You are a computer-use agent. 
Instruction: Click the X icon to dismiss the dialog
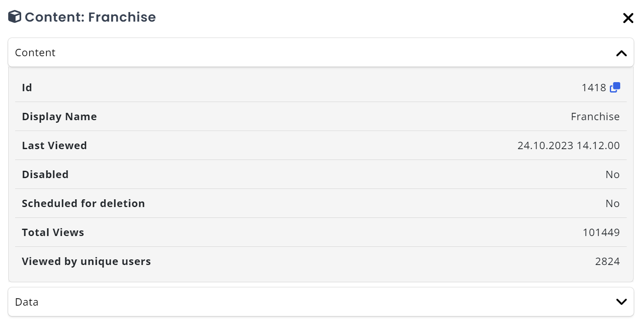click(628, 18)
